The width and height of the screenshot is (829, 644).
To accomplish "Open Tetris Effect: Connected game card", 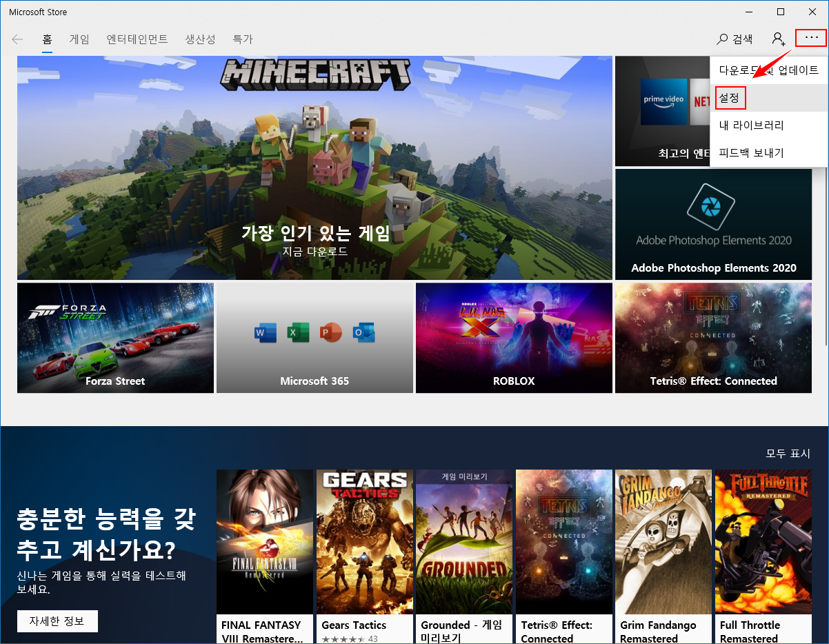I will click(564, 556).
